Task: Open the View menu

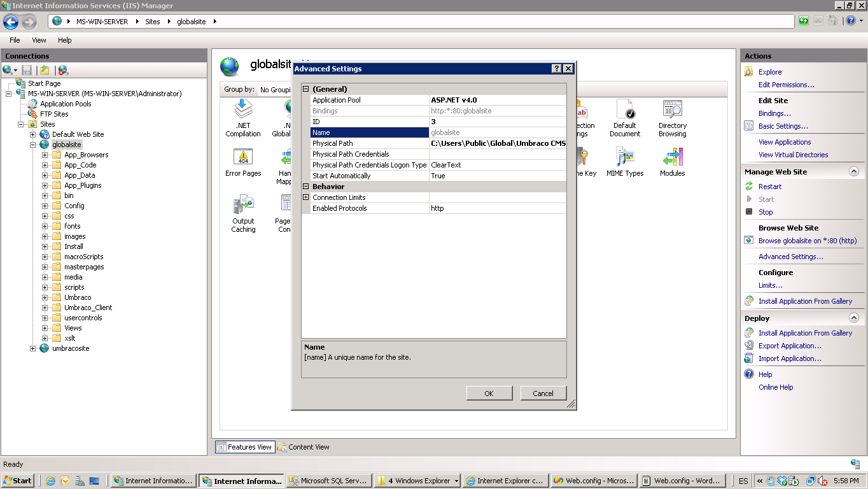Action: (x=39, y=40)
